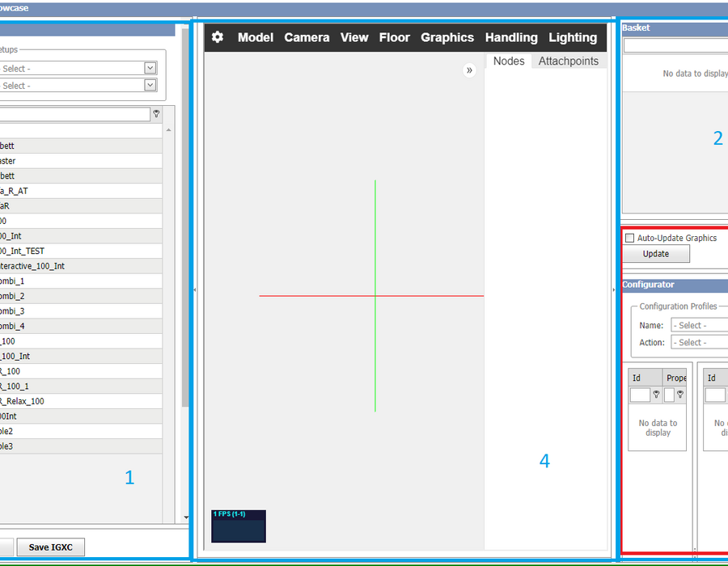The width and height of the screenshot is (728, 566).
Task: Click the Update button
Action: pos(655,254)
